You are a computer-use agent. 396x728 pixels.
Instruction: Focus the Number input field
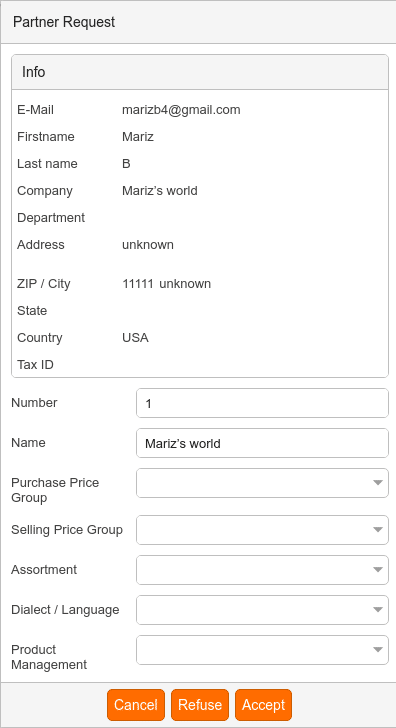pyautogui.click(x=262, y=403)
